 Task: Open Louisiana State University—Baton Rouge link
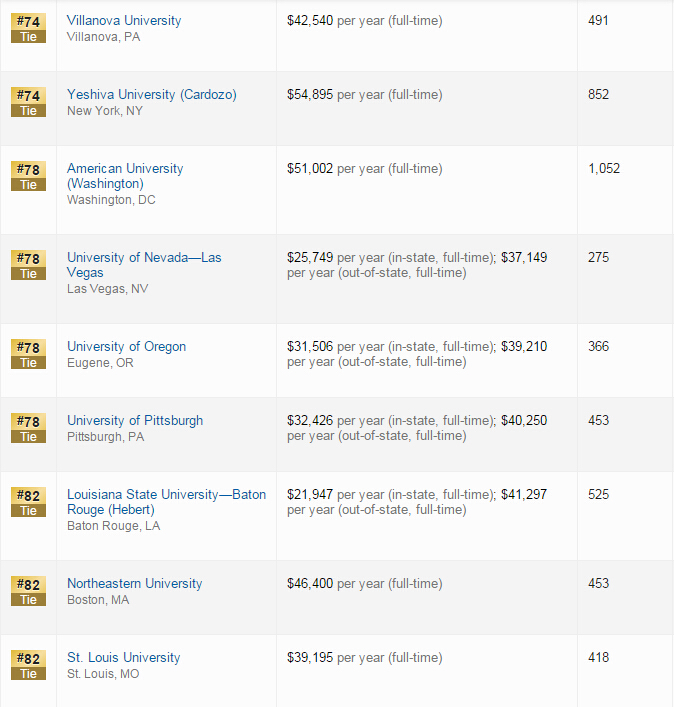click(166, 501)
